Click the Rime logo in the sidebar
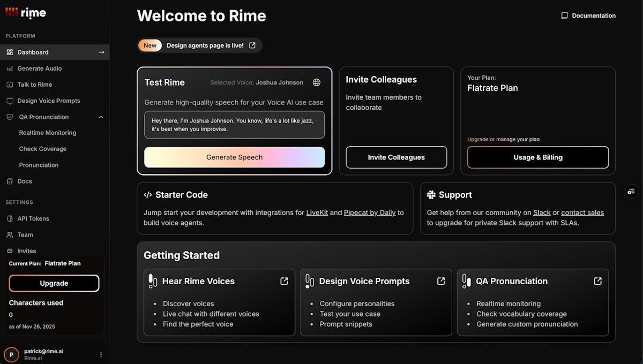Screen dimensions: 643x364 [x=25, y=12]
